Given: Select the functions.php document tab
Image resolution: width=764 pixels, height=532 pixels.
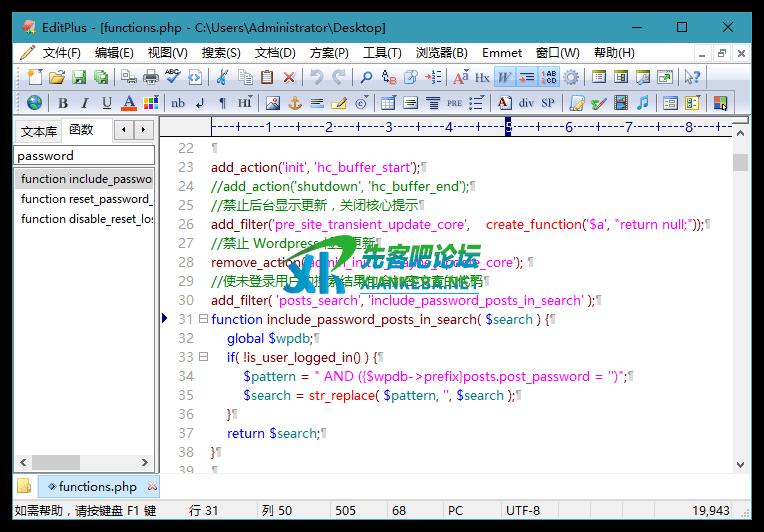Looking at the screenshot, I should pyautogui.click(x=97, y=487).
